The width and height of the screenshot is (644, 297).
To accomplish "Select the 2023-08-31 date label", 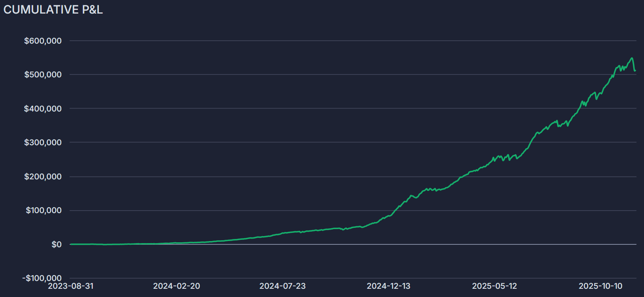I will click(70, 286).
